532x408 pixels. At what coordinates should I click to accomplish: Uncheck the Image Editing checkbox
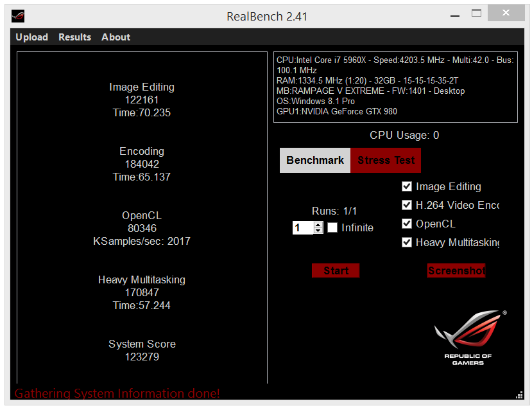coord(406,186)
